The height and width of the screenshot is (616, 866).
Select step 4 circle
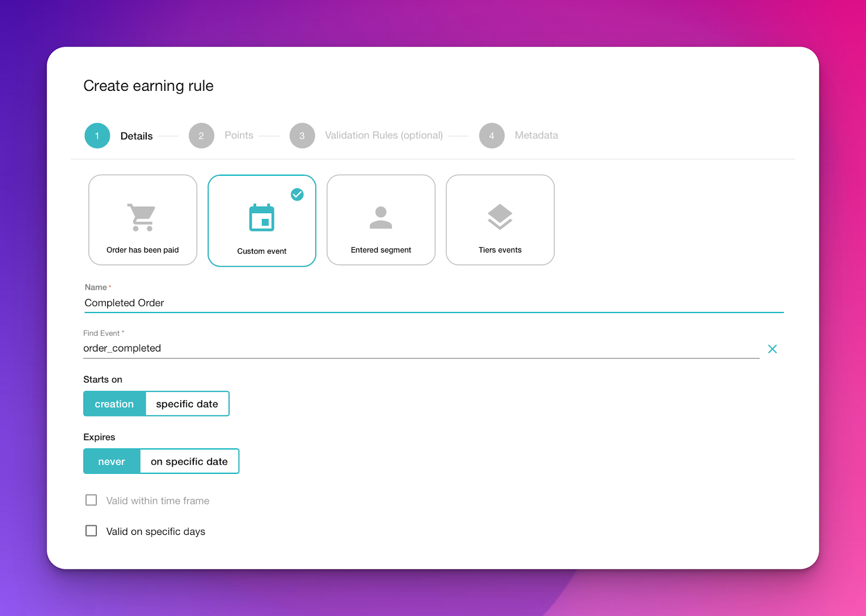491,136
